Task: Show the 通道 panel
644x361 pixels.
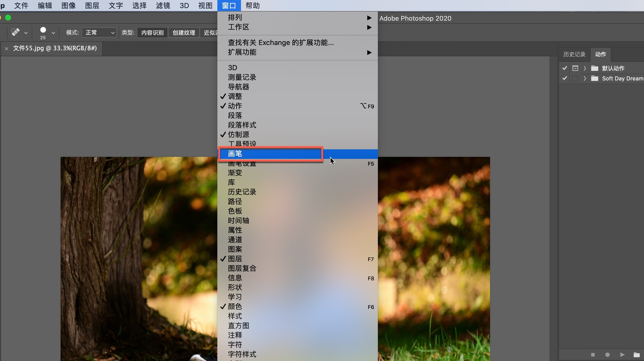Action: click(298, 240)
